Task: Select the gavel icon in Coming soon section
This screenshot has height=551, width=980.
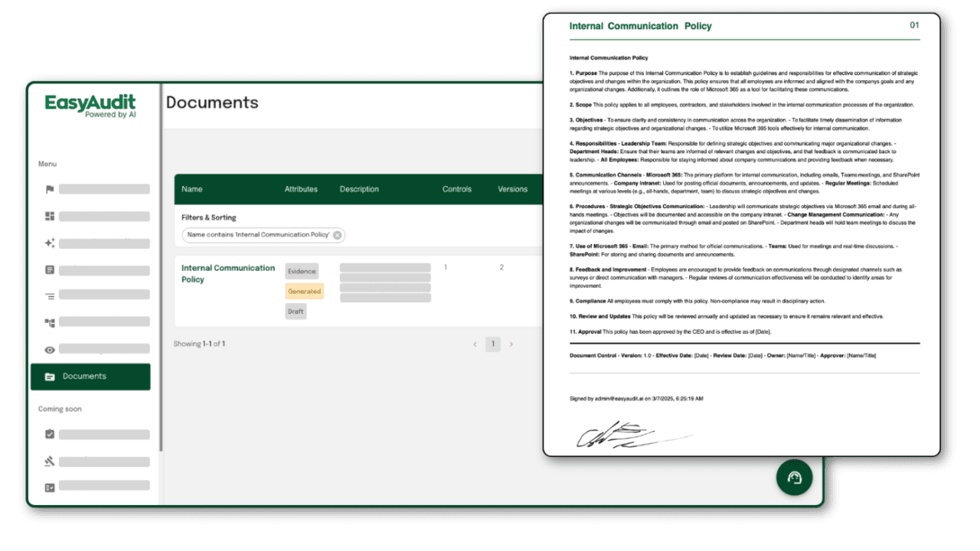Action: [49, 461]
